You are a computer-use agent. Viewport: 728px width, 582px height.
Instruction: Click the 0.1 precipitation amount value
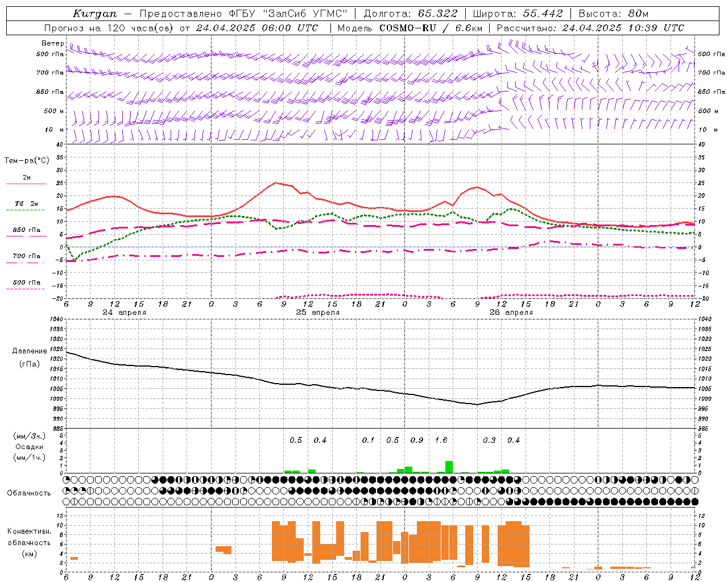pyautogui.click(x=368, y=440)
